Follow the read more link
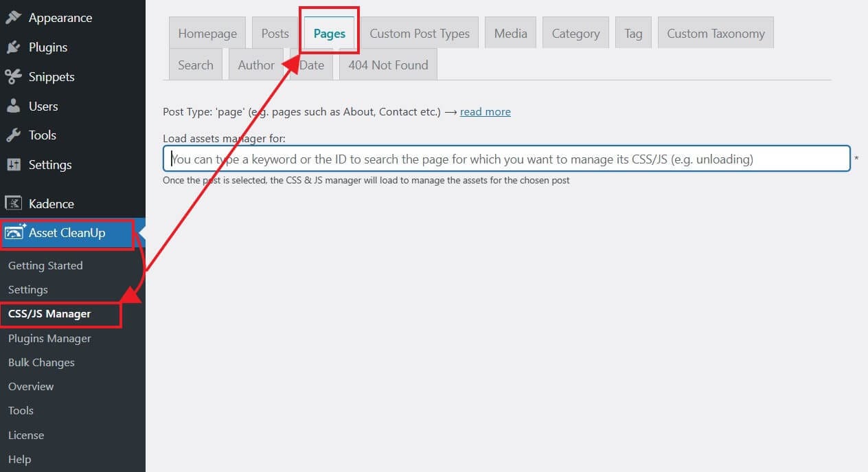The height and width of the screenshot is (472, 868). click(x=486, y=112)
